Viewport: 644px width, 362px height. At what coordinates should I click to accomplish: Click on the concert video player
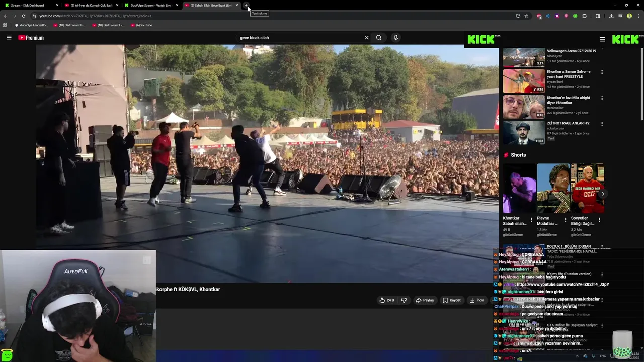[x=267, y=163]
